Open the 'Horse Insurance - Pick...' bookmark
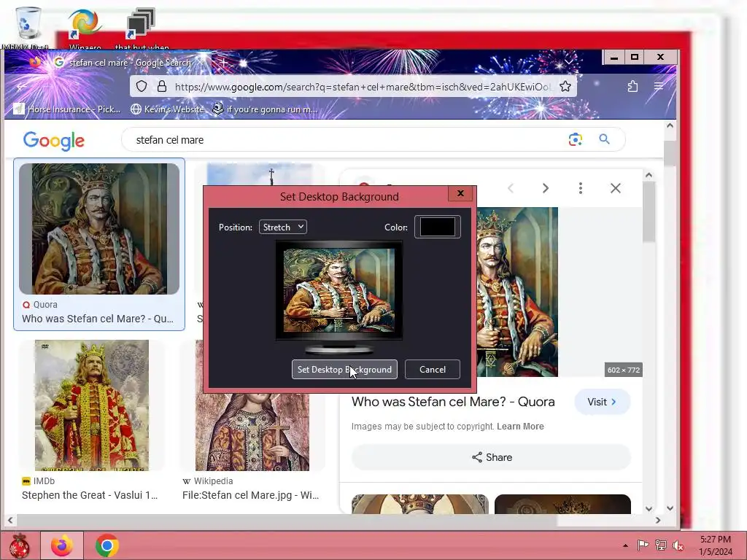 click(67, 109)
